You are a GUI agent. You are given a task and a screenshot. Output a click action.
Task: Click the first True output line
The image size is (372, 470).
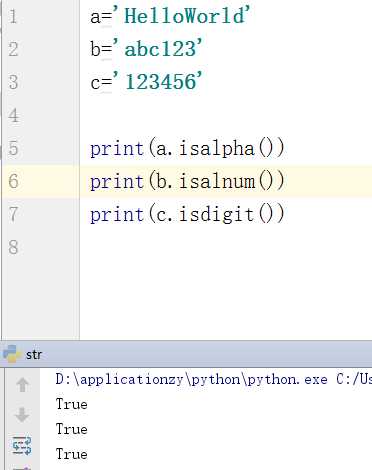[72, 404]
